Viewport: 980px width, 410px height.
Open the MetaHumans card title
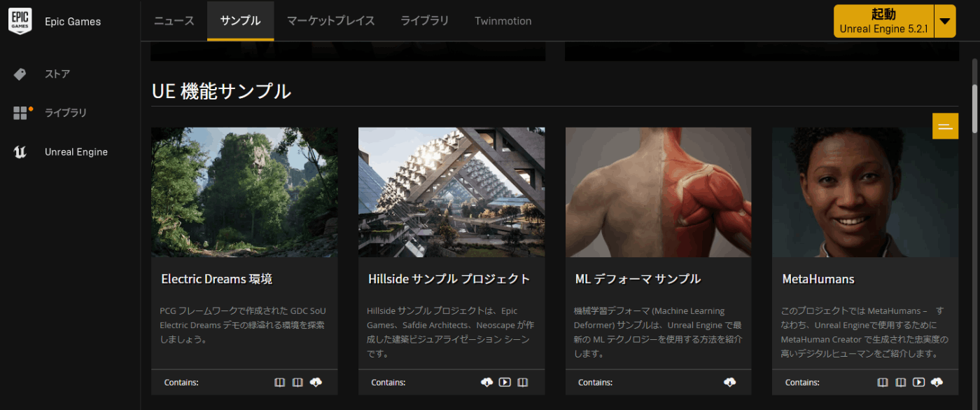click(x=818, y=279)
